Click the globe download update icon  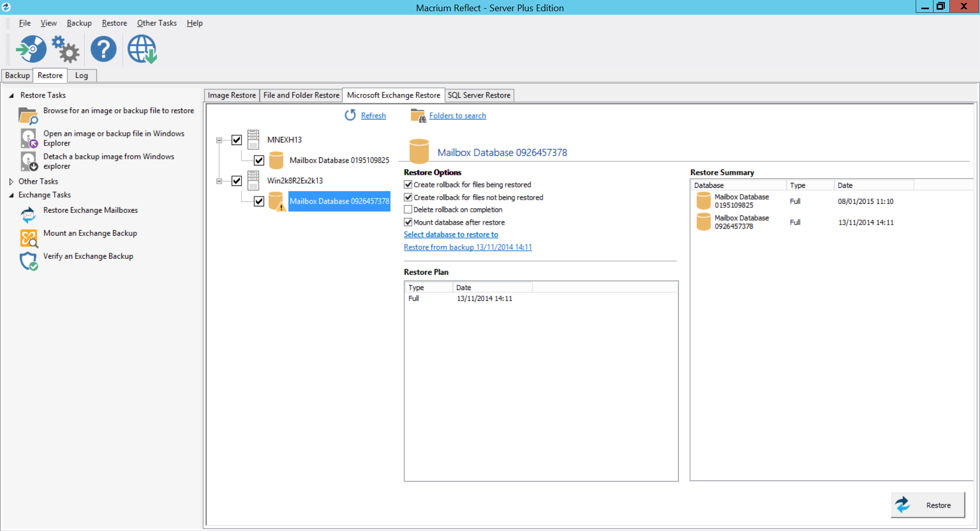(x=142, y=49)
